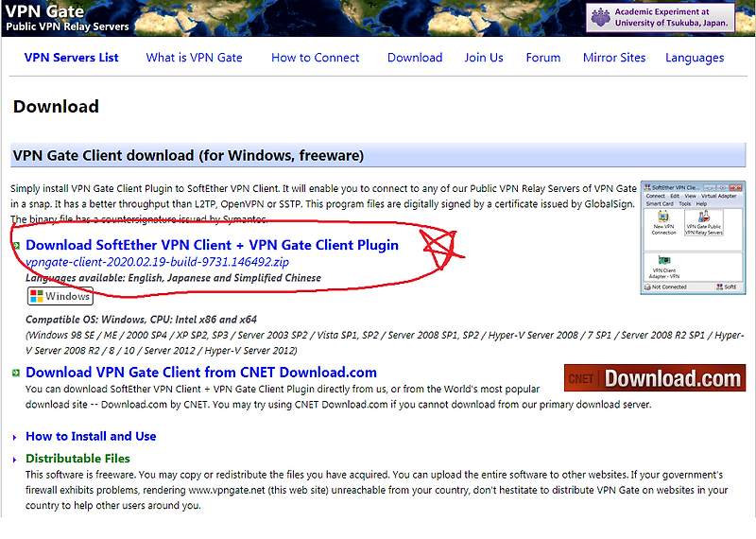Open What is VPN Gate page
This screenshot has width=756, height=539.
[x=195, y=58]
